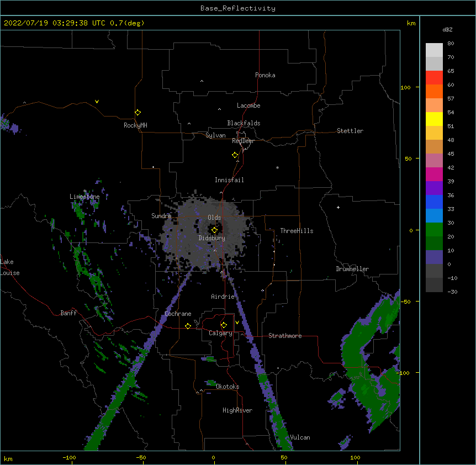This screenshot has width=476, height=465.
Task: Click the HighRiver label
Action: [x=237, y=410]
